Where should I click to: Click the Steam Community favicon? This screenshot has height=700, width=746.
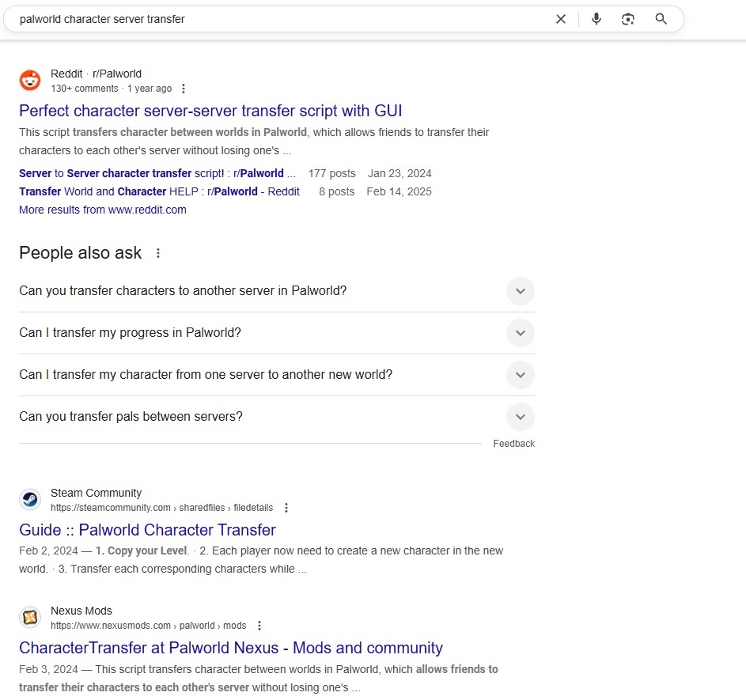pyautogui.click(x=30, y=499)
